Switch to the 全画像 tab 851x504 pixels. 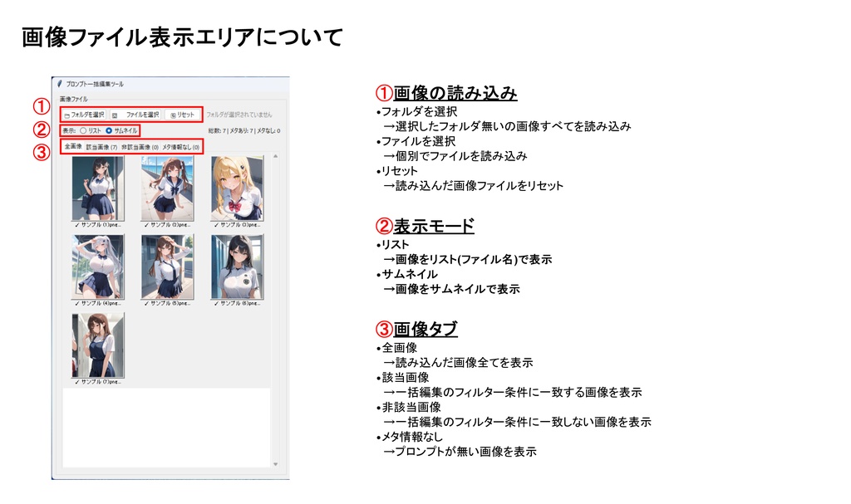(x=73, y=146)
